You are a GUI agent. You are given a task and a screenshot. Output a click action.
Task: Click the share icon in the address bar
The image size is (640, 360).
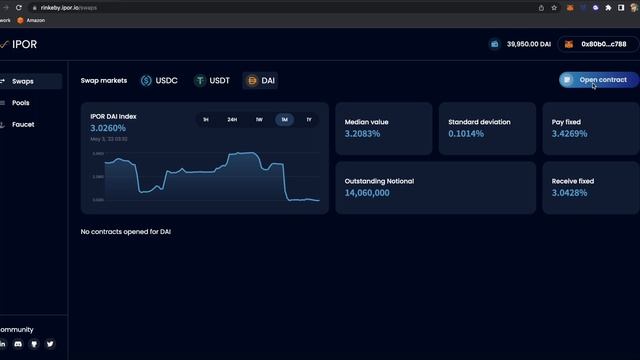(x=541, y=8)
